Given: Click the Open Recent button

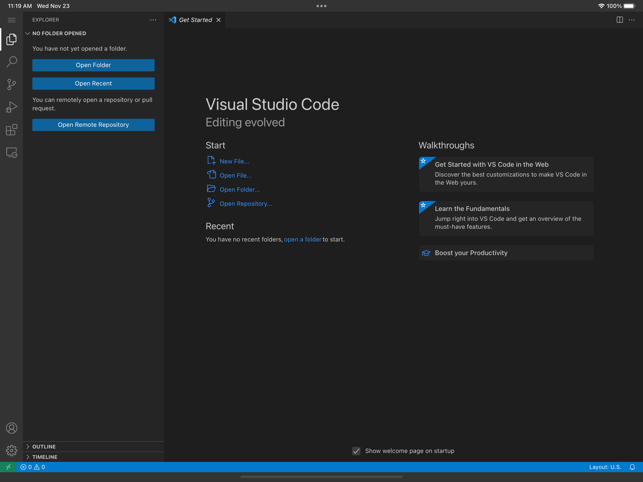Looking at the screenshot, I should tap(93, 83).
